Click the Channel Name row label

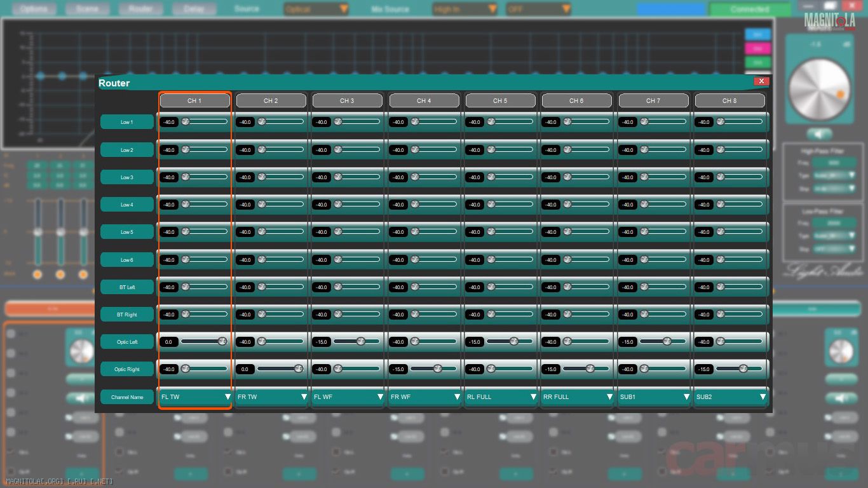point(127,397)
